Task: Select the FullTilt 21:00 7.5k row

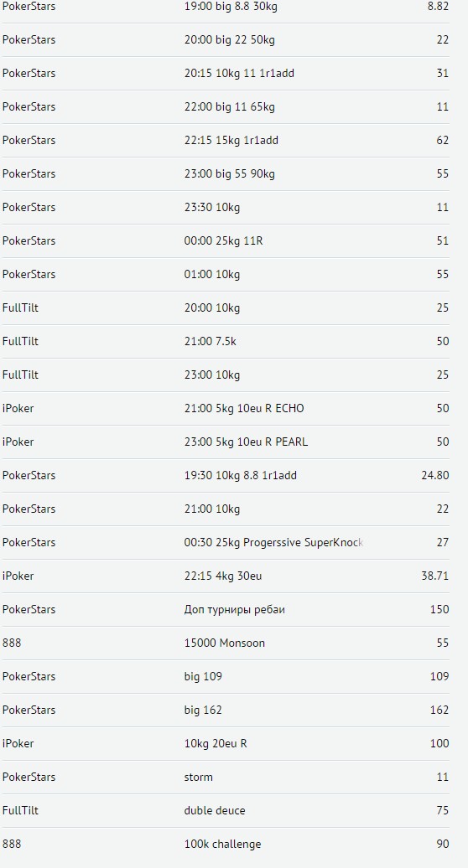Action: click(225, 342)
